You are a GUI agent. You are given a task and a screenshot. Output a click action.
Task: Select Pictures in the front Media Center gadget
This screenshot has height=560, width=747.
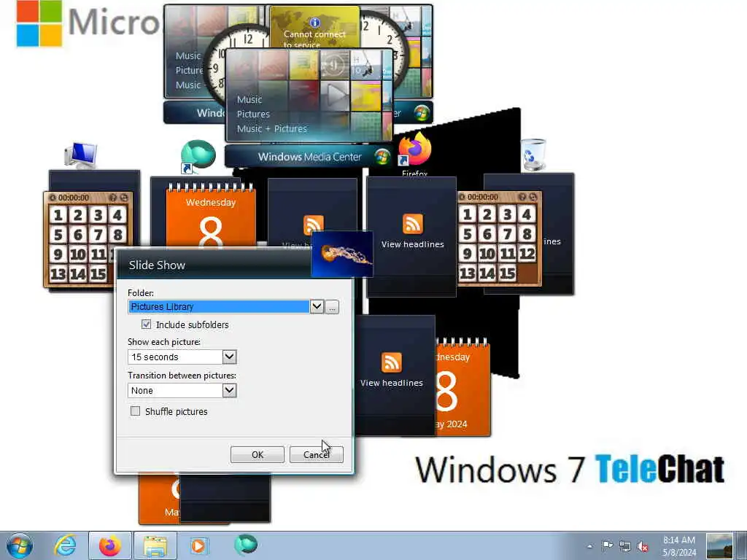click(253, 114)
